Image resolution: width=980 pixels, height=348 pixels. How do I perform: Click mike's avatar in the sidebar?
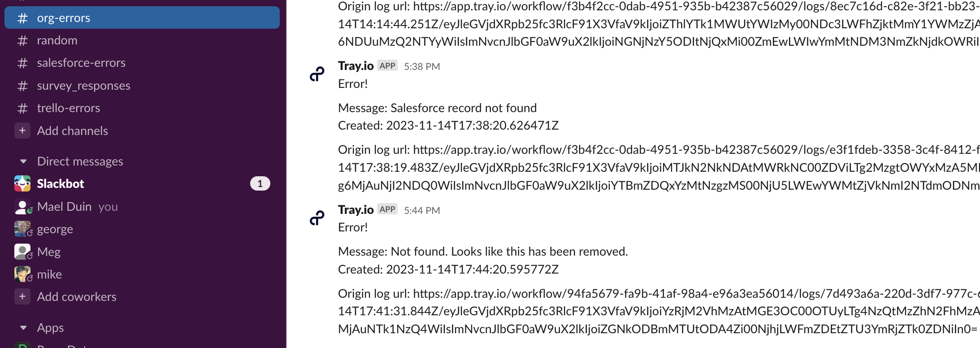[22, 274]
